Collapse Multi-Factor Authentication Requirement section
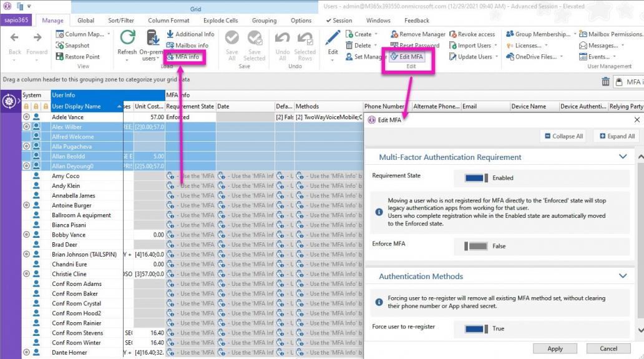This screenshot has width=644, height=359. (623, 157)
